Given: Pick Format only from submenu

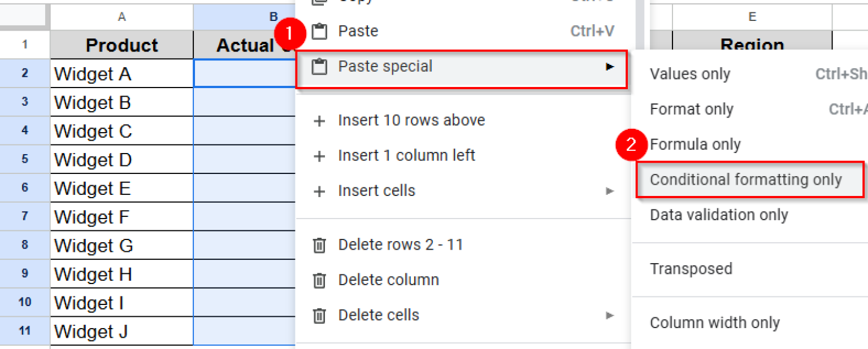Looking at the screenshot, I should [692, 109].
